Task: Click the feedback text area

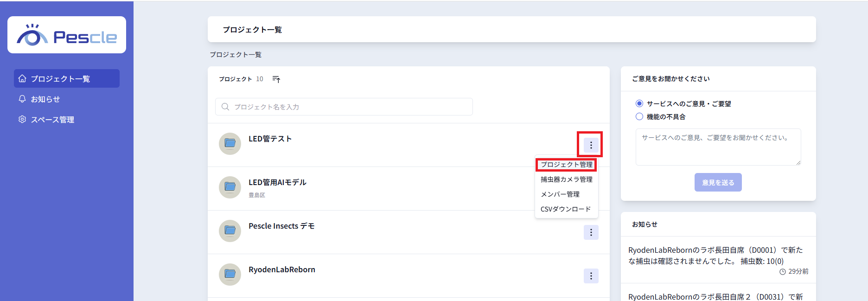Action: (x=718, y=147)
